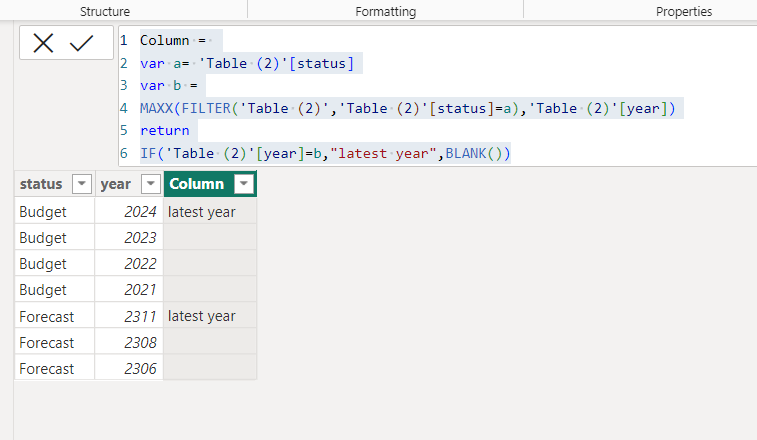Screen dimensions: 757x440
Task: Select the year cell 2308
Action: point(129,342)
